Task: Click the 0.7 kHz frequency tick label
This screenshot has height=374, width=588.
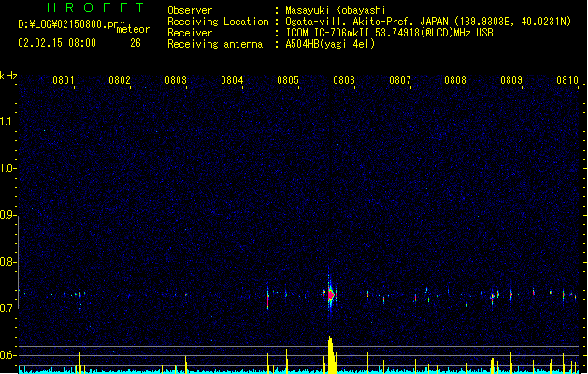Action: [7, 309]
